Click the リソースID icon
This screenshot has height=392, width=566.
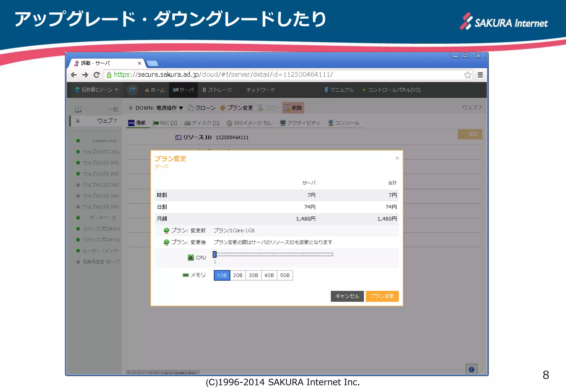tap(178, 137)
